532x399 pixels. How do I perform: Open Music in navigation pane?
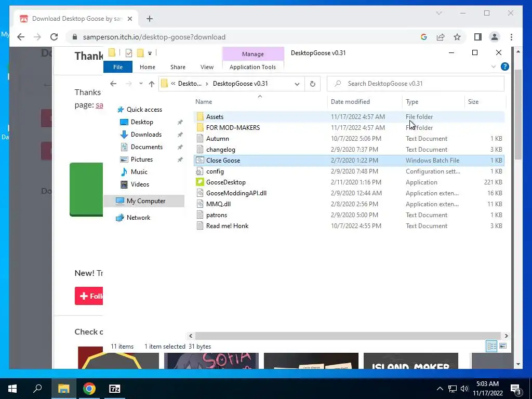tap(139, 171)
